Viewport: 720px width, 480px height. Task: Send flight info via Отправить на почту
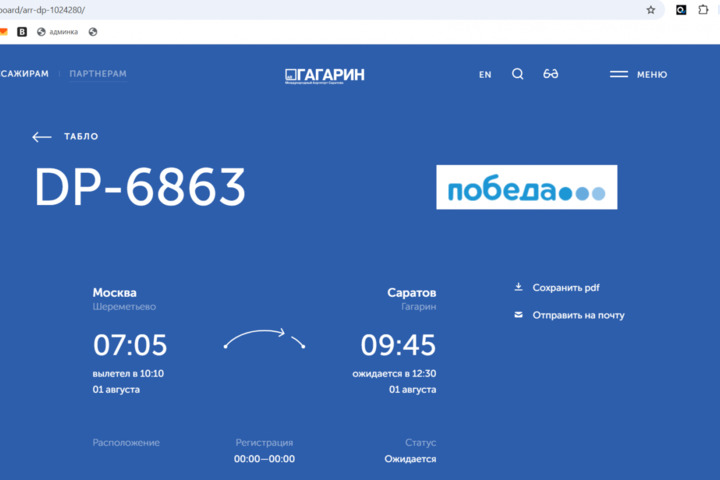coord(579,315)
